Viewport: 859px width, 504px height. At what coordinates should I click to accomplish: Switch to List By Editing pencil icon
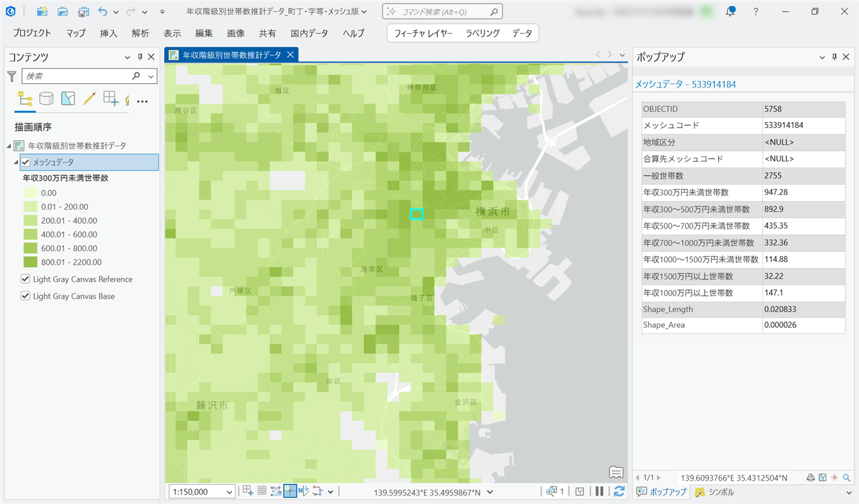[89, 98]
